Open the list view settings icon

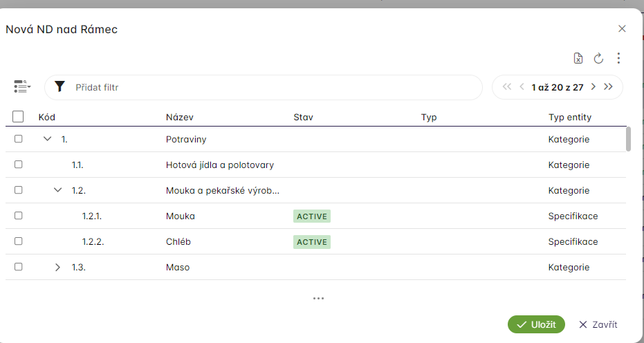coord(22,87)
